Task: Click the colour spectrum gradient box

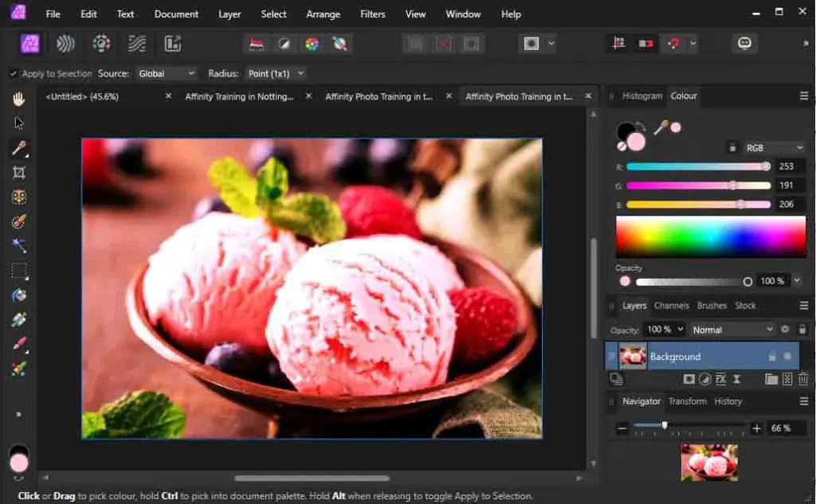Action: [710, 236]
